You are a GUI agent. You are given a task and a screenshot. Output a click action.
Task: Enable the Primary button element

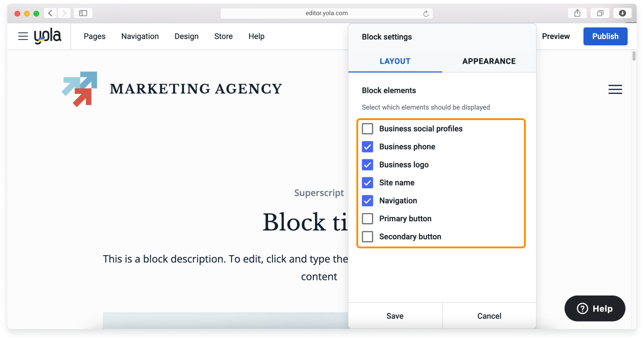pyautogui.click(x=367, y=219)
